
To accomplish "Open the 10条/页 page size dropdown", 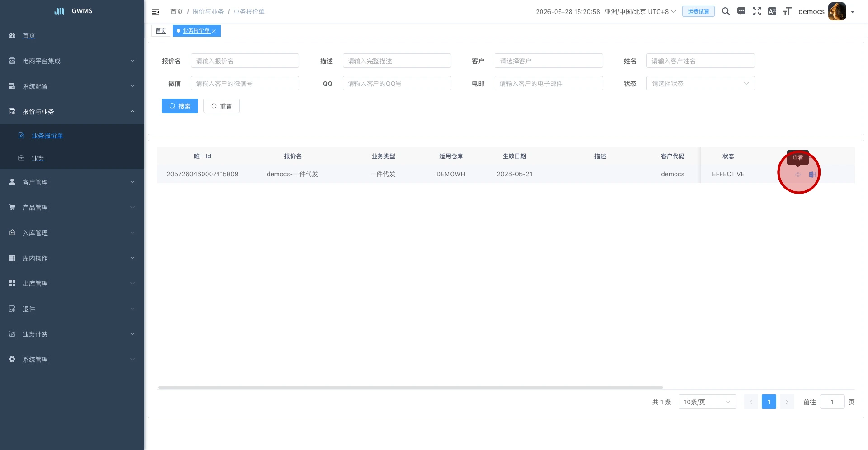I will (x=708, y=402).
